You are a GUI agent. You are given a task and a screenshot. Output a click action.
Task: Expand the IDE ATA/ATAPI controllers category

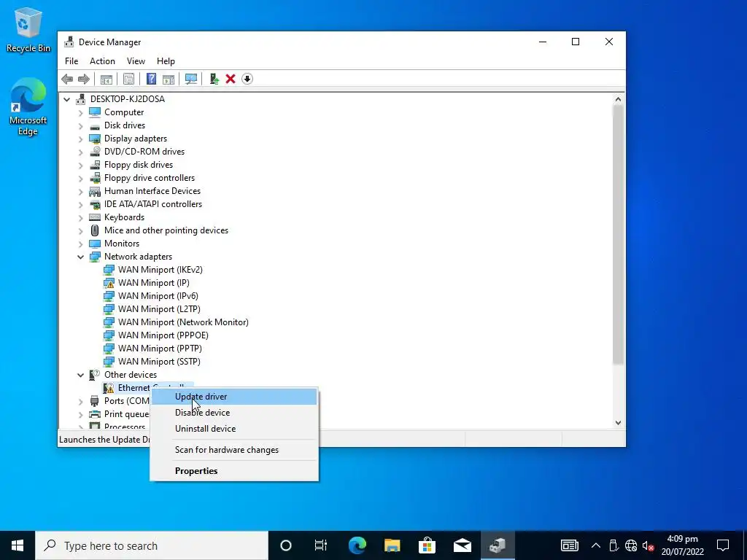tap(80, 204)
